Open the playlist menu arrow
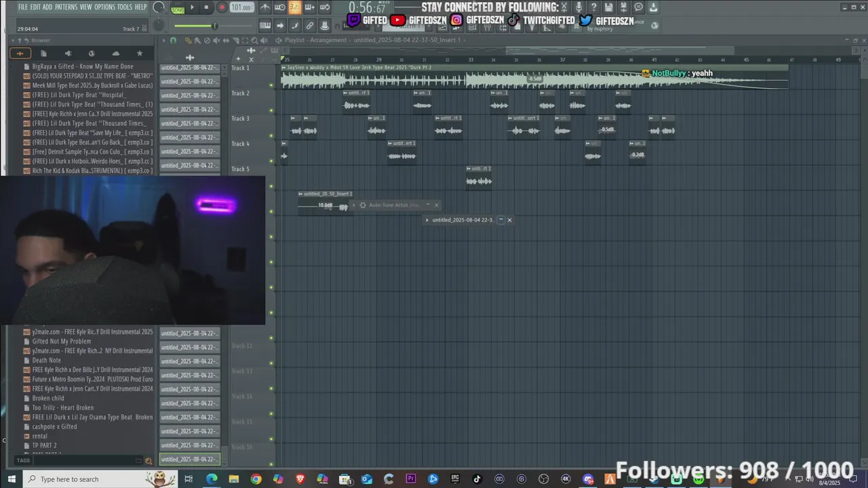Image resolution: width=868 pixels, height=488 pixels. (x=164, y=40)
